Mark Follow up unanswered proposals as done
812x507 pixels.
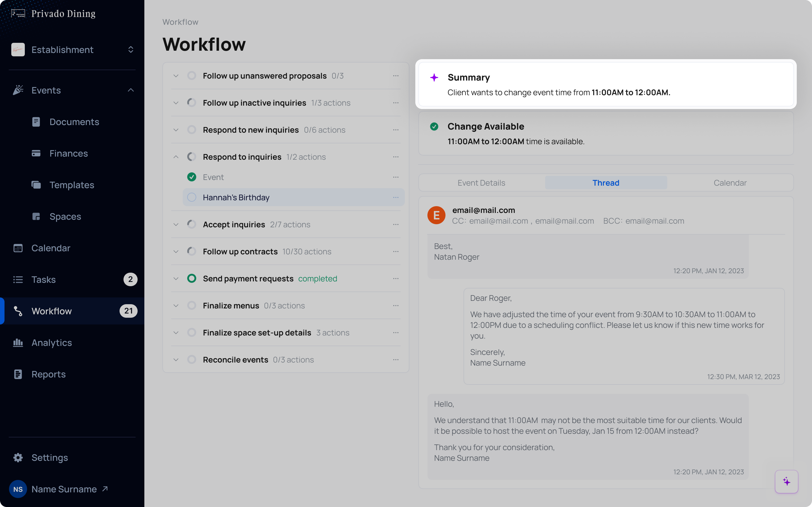(x=192, y=75)
